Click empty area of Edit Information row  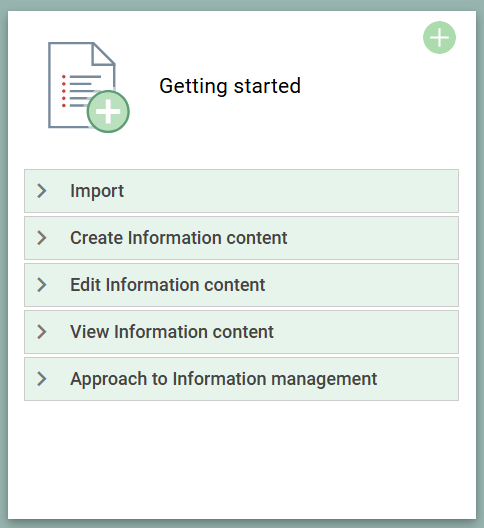360,285
